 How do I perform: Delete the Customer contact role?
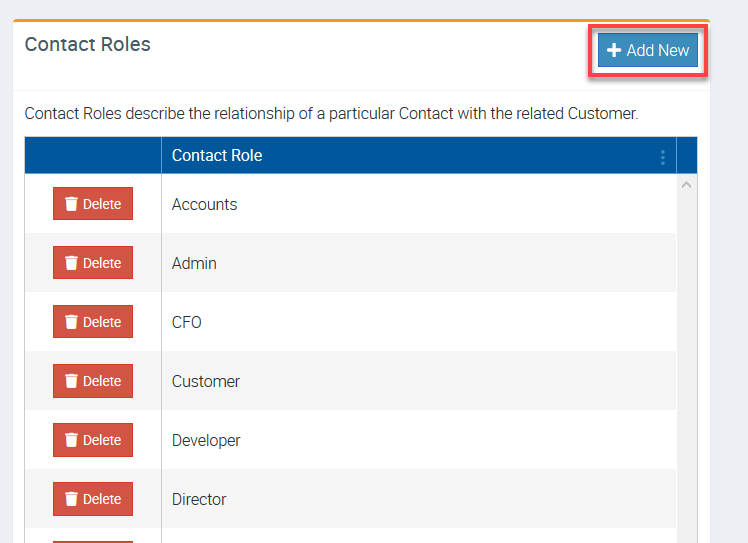tap(93, 381)
